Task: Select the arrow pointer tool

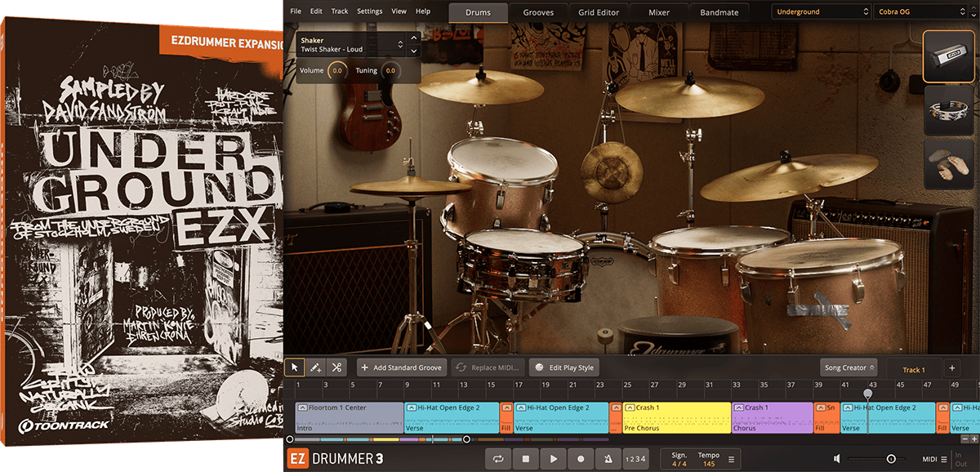Action: point(295,367)
